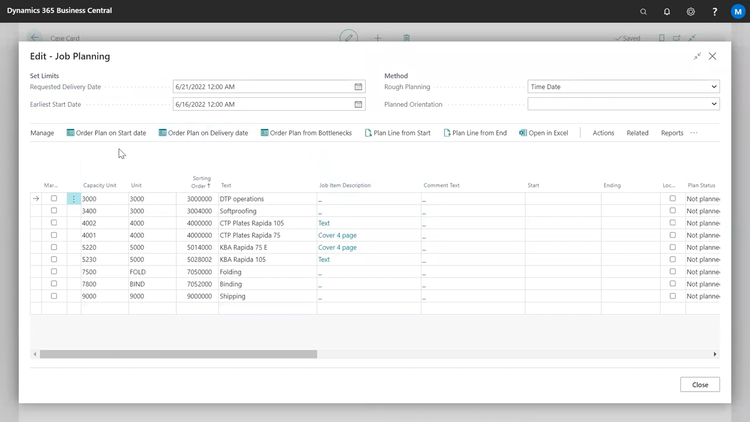Viewport: 750px width, 422px height.
Task: Select unit cell 'FOLD'
Action: (152, 272)
